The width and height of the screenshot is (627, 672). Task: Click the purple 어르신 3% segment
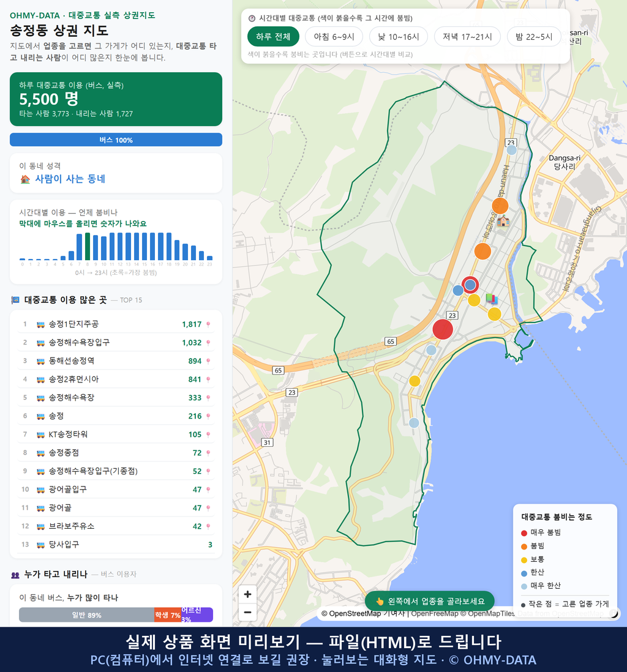click(197, 615)
